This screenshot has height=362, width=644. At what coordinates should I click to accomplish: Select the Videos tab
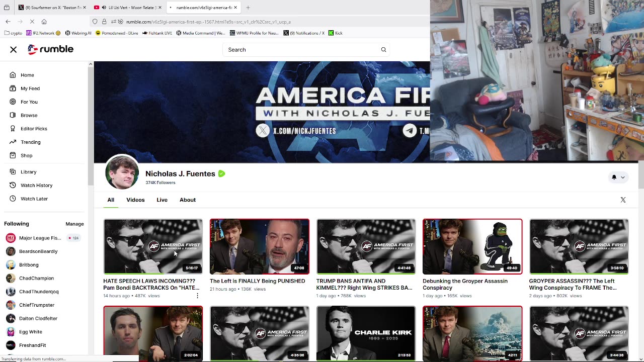tap(135, 200)
